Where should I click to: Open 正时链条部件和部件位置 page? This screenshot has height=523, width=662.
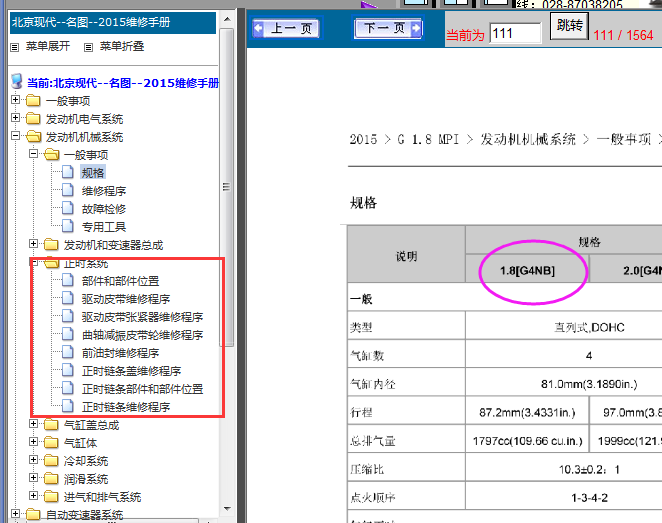coord(142,389)
